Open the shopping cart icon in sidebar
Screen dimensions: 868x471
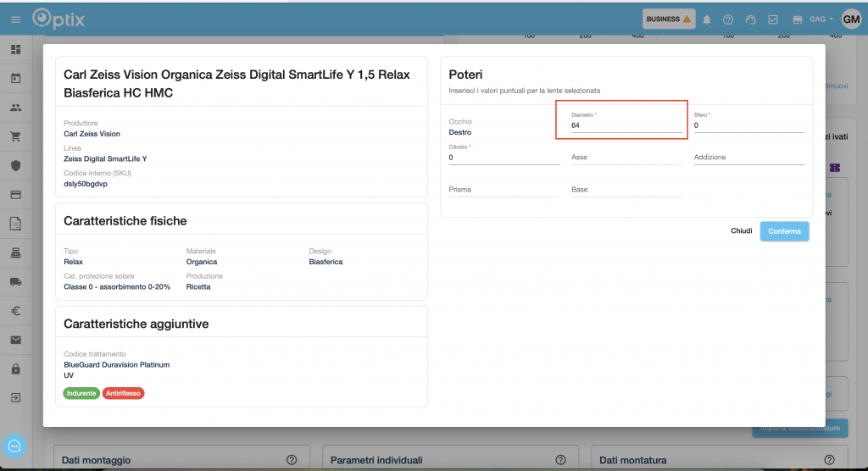coord(15,136)
